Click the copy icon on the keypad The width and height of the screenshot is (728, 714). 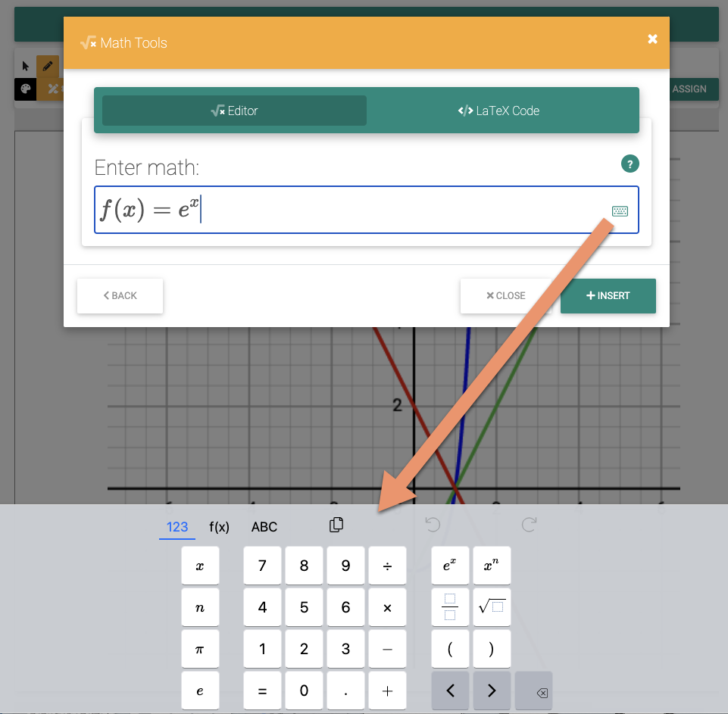(x=336, y=524)
